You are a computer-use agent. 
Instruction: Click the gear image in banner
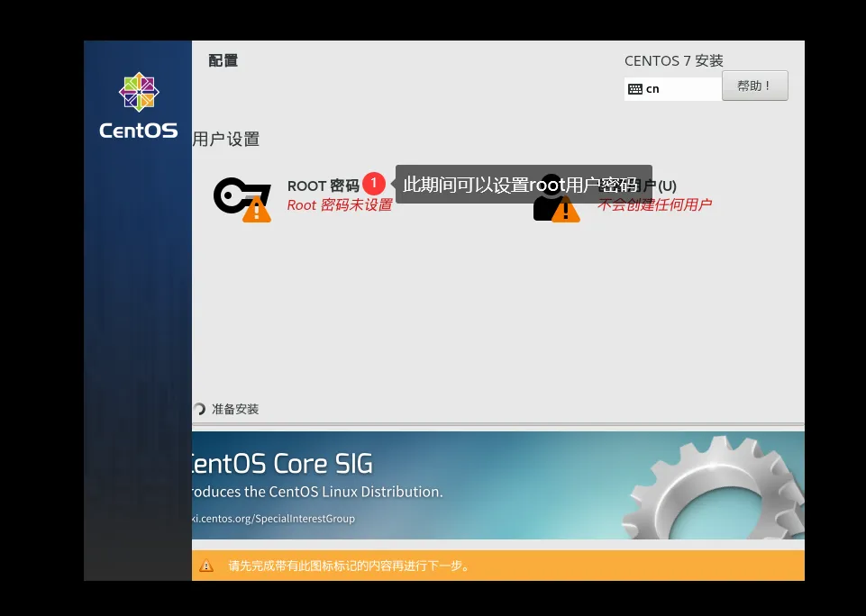(713, 488)
